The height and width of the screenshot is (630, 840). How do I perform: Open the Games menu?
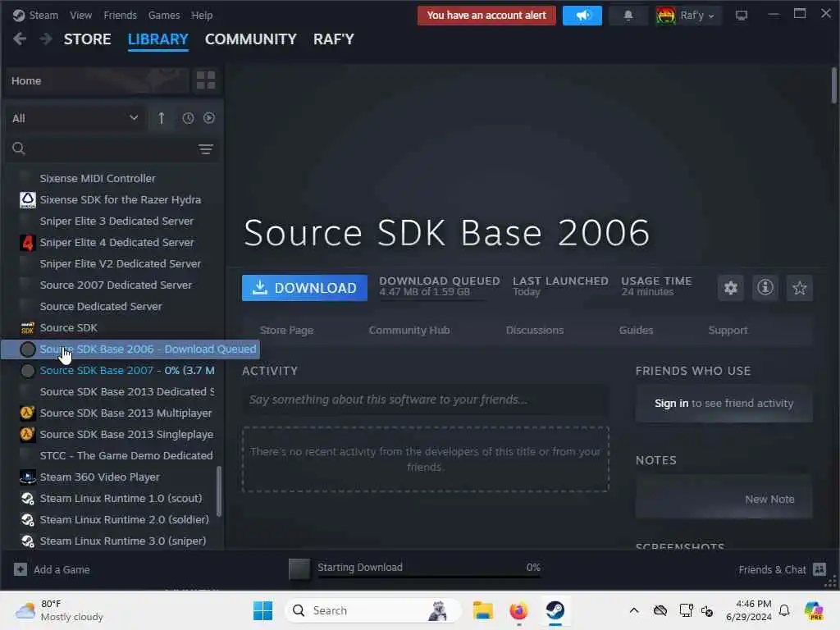tap(164, 16)
